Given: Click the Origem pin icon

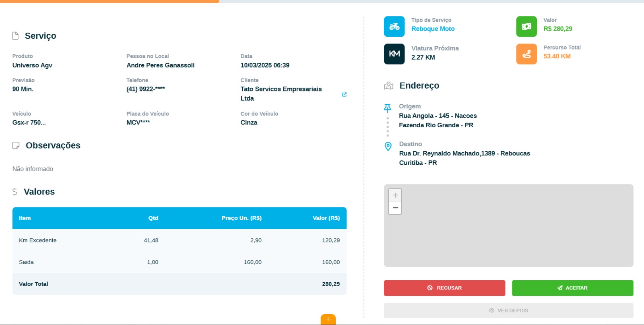Looking at the screenshot, I should [x=388, y=108].
